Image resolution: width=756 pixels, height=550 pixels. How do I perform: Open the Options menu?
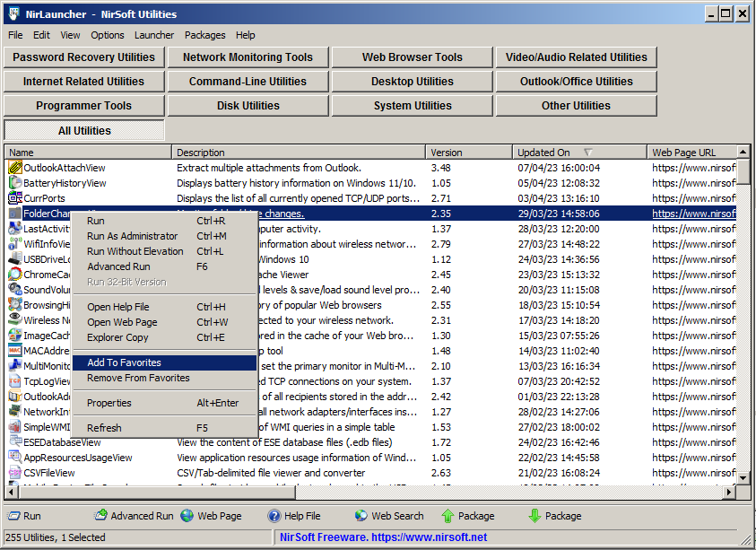(x=108, y=35)
